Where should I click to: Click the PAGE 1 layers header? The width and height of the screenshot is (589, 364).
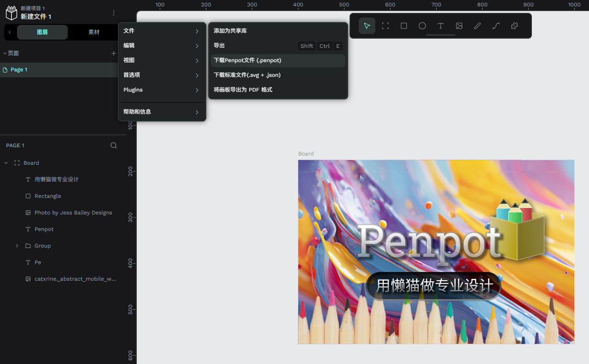[x=15, y=145]
